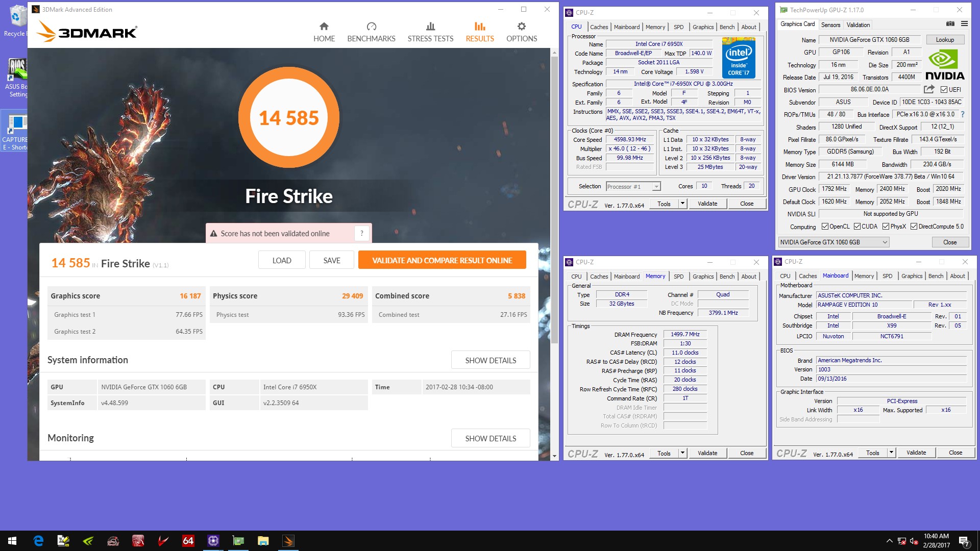Open NVIDIA app from the taskbar

(88, 541)
